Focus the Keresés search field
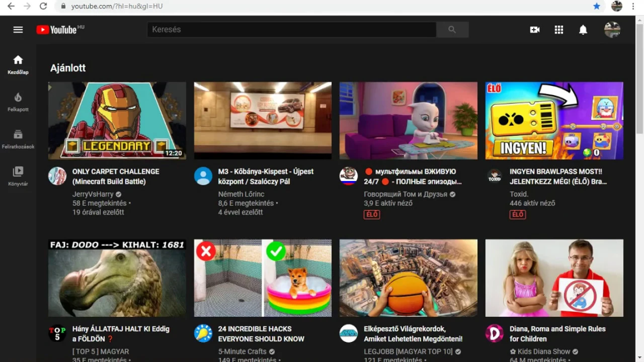The height and width of the screenshot is (362, 644). [x=292, y=30]
